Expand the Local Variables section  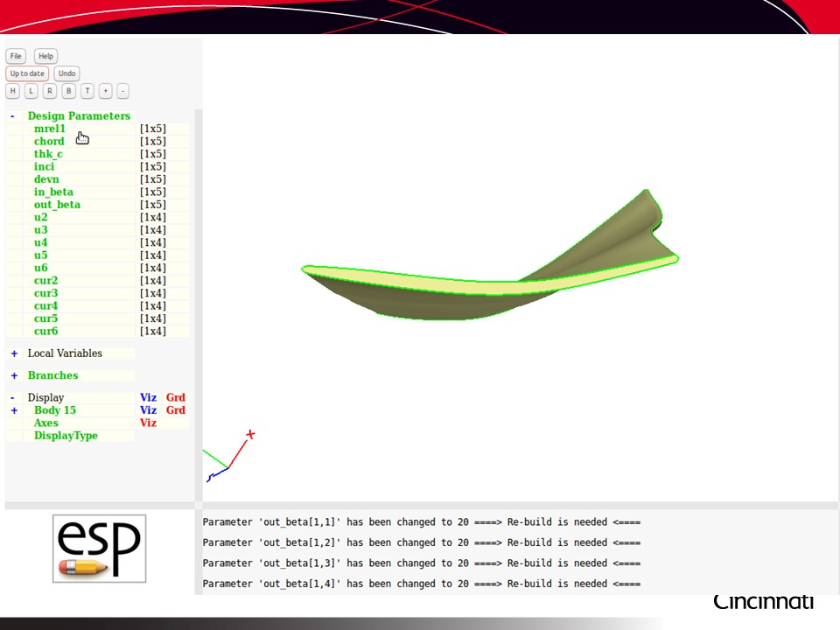tap(14, 353)
